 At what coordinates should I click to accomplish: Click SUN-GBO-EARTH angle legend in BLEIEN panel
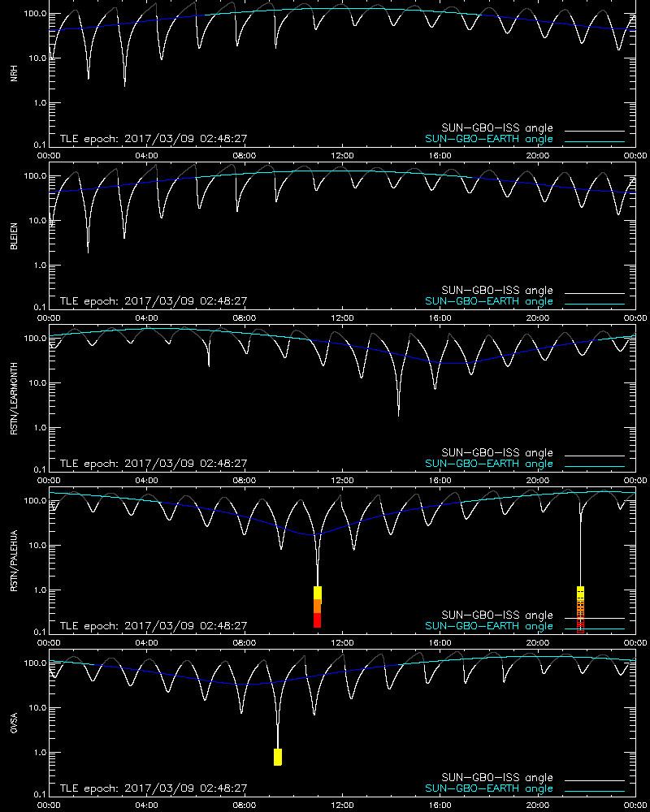pos(489,301)
